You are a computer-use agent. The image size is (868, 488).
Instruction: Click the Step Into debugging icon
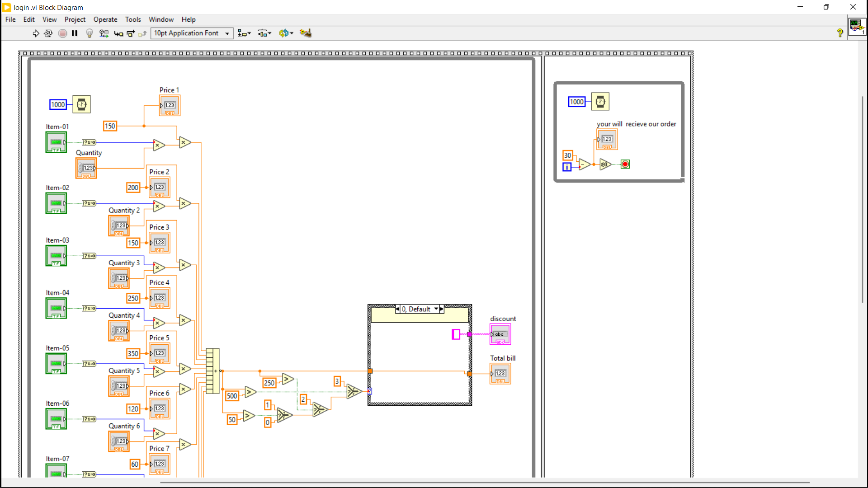click(118, 33)
